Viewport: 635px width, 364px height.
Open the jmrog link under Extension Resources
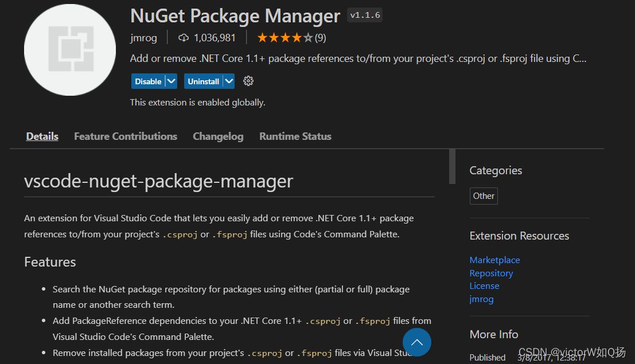[x=481, y=299]
